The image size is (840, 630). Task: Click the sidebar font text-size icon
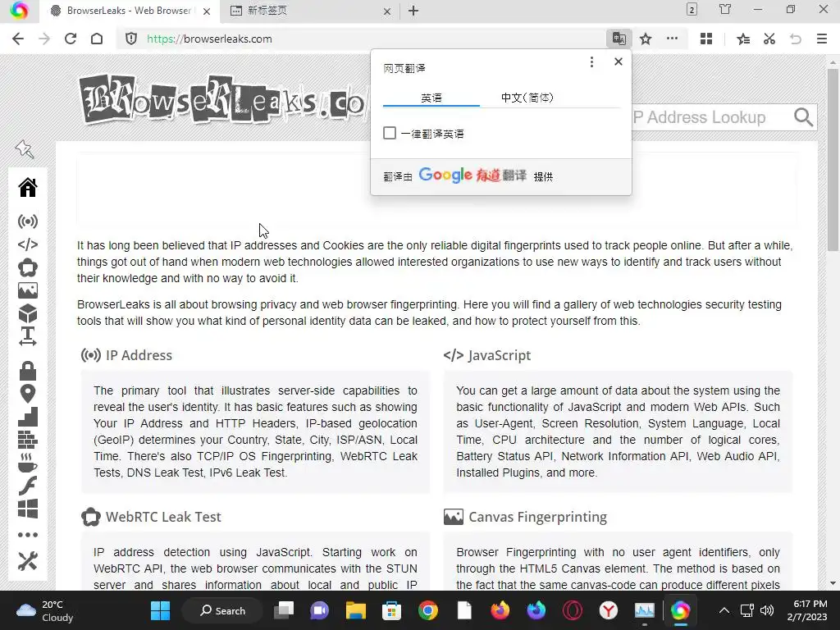click(x=28, y=336)
